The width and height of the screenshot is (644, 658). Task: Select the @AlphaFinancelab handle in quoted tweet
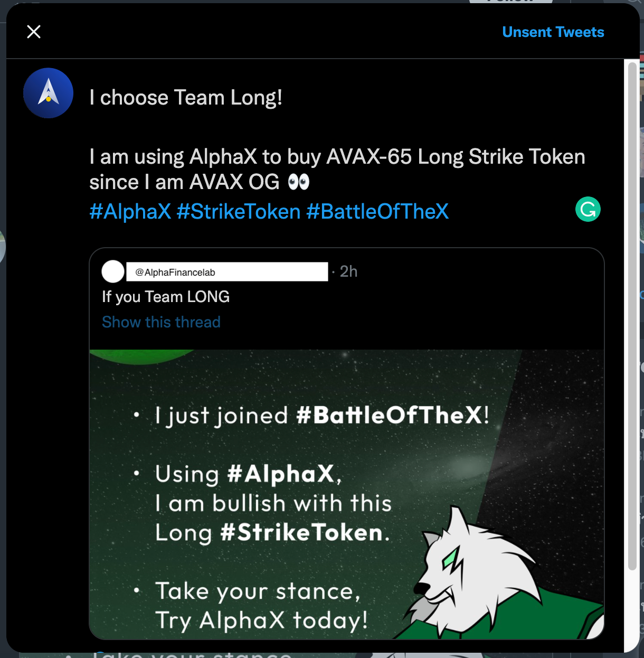point(175,272)
